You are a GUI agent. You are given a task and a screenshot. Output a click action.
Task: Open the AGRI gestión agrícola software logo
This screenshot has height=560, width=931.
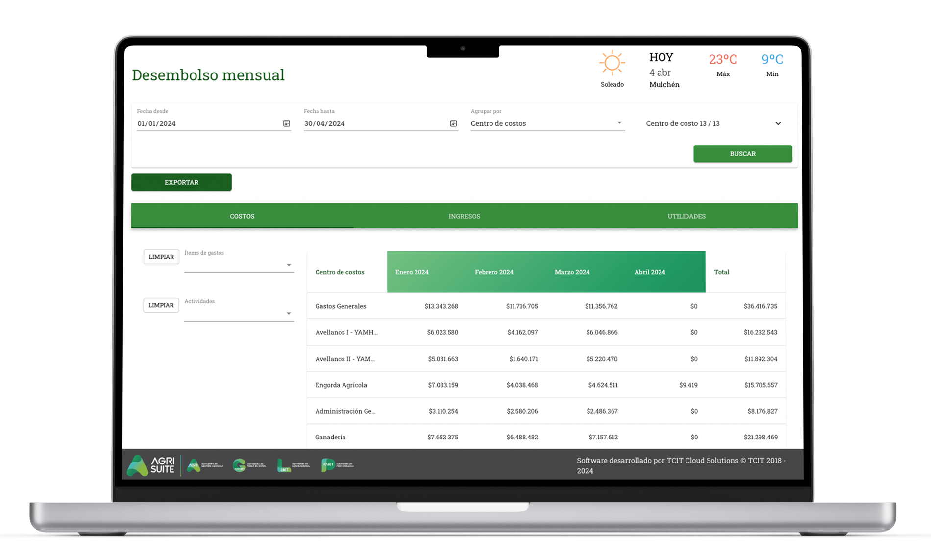click(205, 465)
